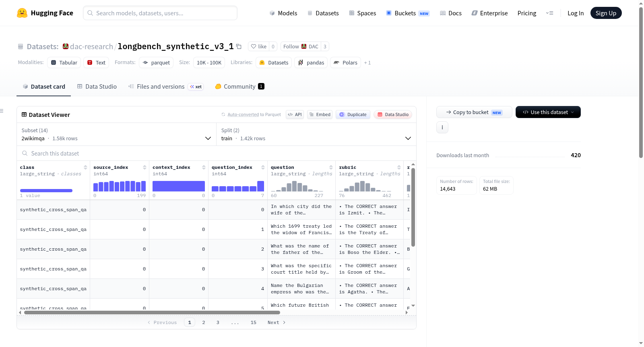Go to page 2 of the table
644x347 pixels.
[204, 322]
